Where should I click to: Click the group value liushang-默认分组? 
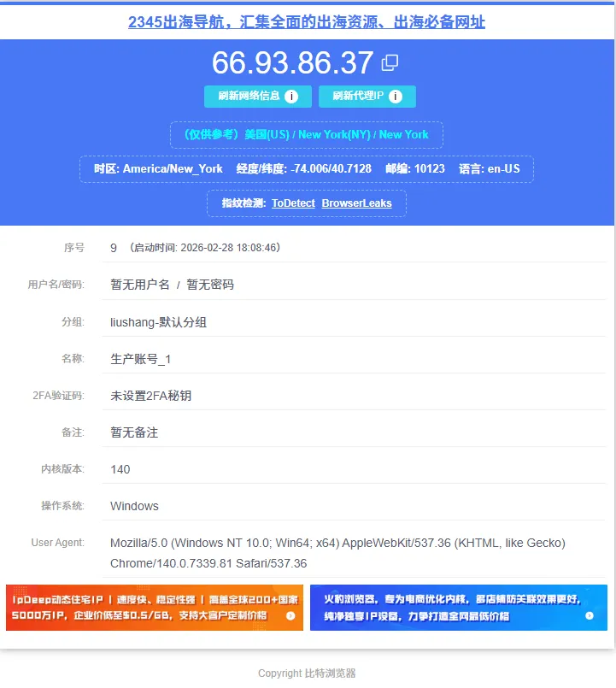[158, 322]
